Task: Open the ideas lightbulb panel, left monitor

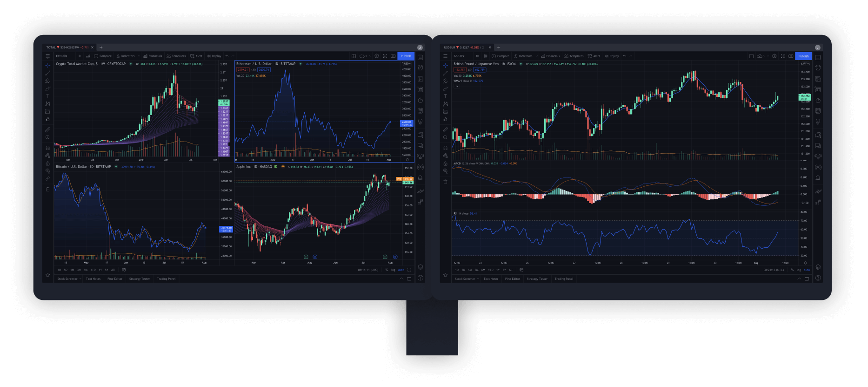Action: pyautogui.click(x=421, y=122)
